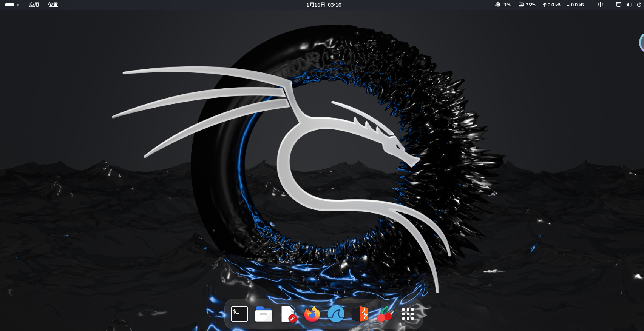
Task: Click the wired network status icon
Action: 619,5
